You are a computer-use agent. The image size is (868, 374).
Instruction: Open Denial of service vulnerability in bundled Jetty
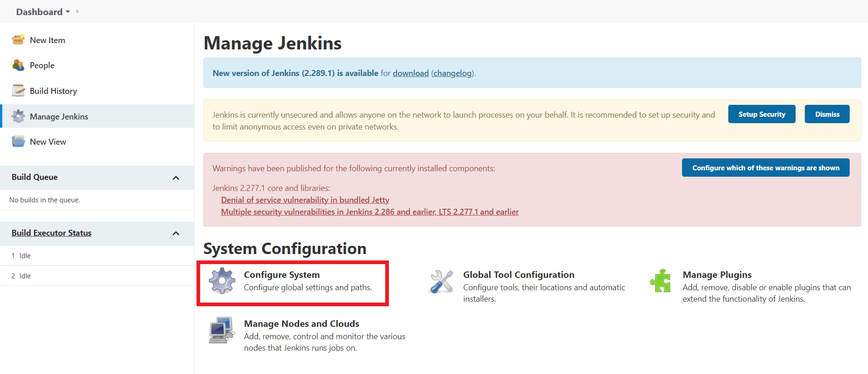point(305,200)
